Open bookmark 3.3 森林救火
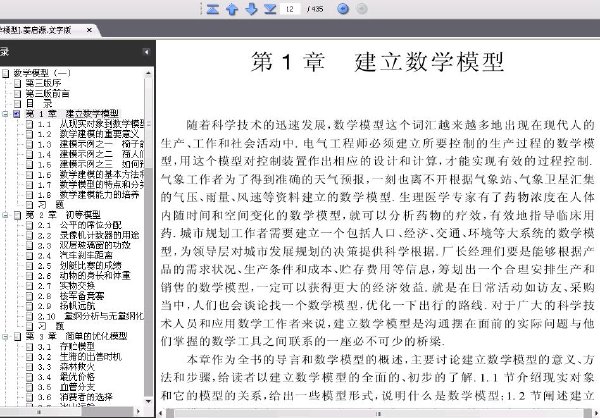This screenshot has width=600, height=418. point(66,367)
